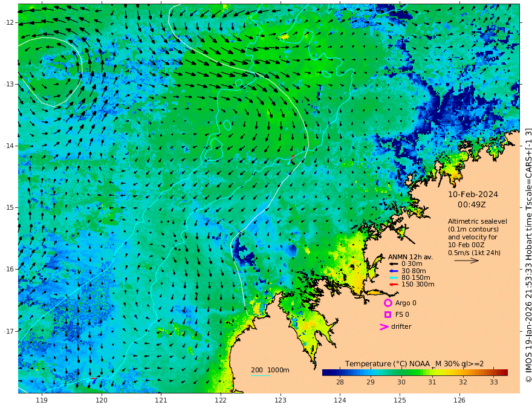Click the blue 30-80m arrow legend symbol
Screen dimensions: 532x411
tap(393, 271)
